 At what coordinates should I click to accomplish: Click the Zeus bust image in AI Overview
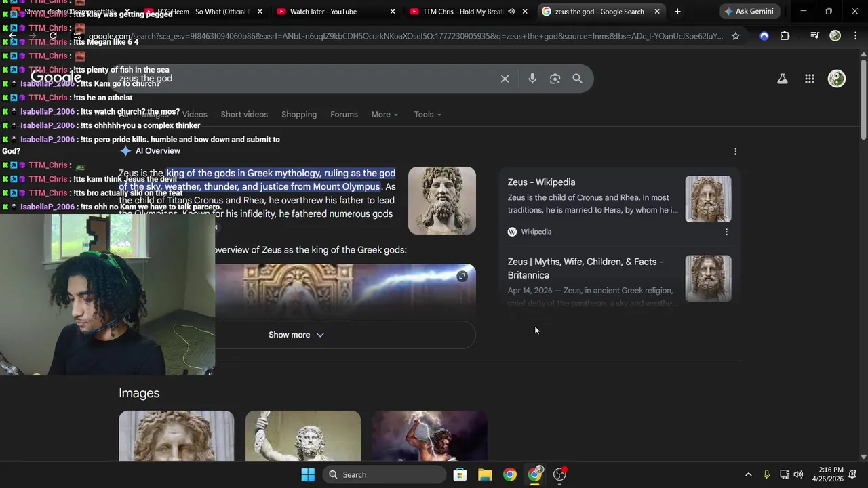pos(442,201)
